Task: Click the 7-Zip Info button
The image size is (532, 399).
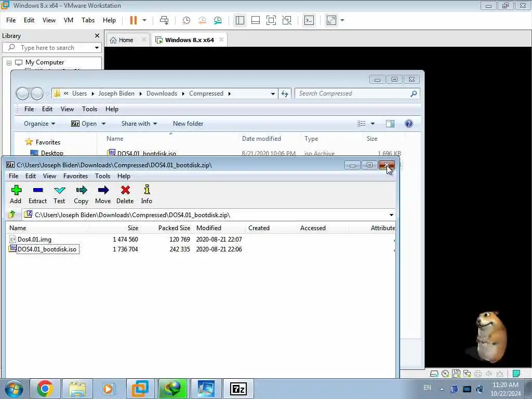Action: (147, 194)
